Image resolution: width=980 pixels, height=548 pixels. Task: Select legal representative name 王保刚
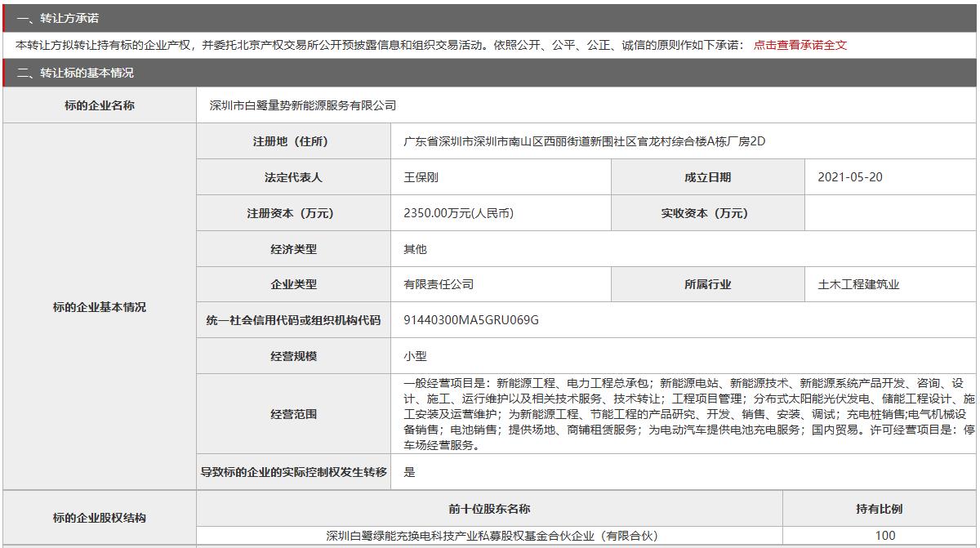421,177
